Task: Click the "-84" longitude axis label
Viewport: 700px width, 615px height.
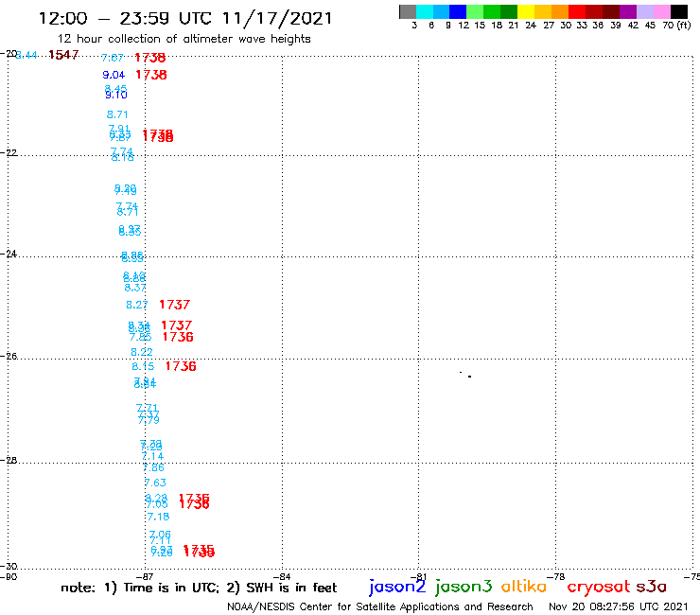Action: tap(282, 576)
